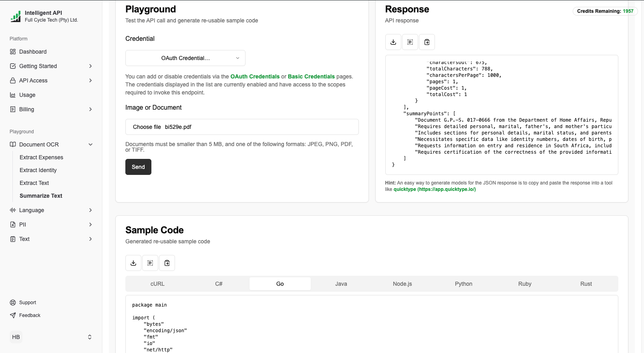Open the Feedback page

30,315
